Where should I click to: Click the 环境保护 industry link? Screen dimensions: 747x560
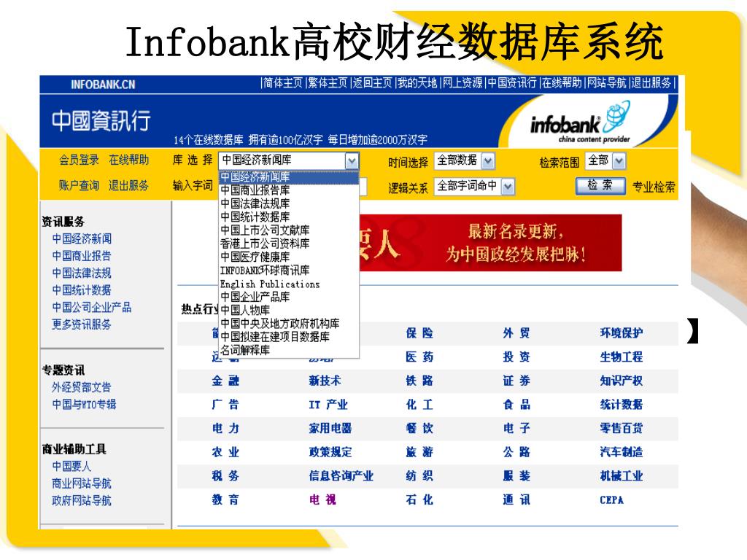point(622,332)
